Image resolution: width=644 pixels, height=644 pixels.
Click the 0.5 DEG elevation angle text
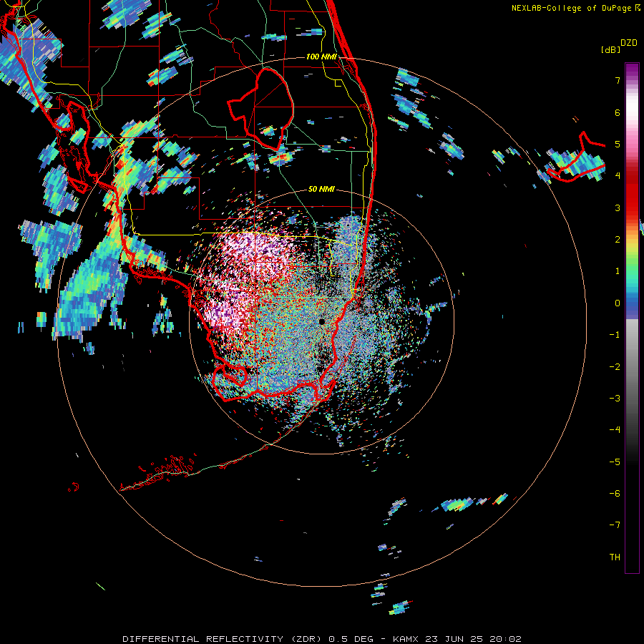pyautogui.click(x=351, y=639)
